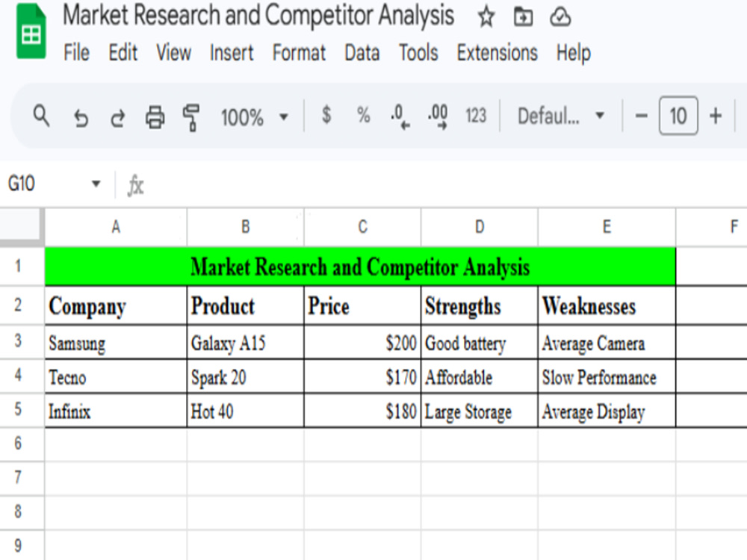Click the green merged title cell
The height and width of the screenshot is (560, 747).
click(x=360, y=267)
